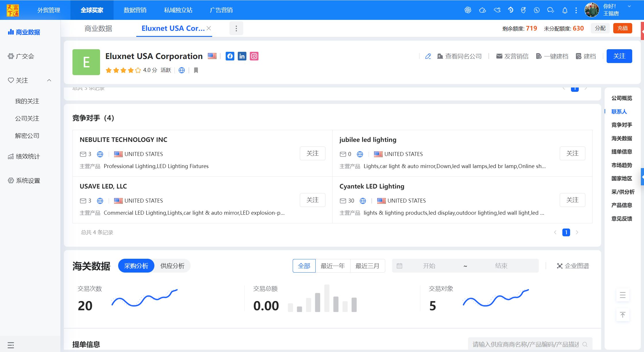644x352 pixels.
Task: Open the chat bubble with sparkle icon
Action: (x=550, y=10)
